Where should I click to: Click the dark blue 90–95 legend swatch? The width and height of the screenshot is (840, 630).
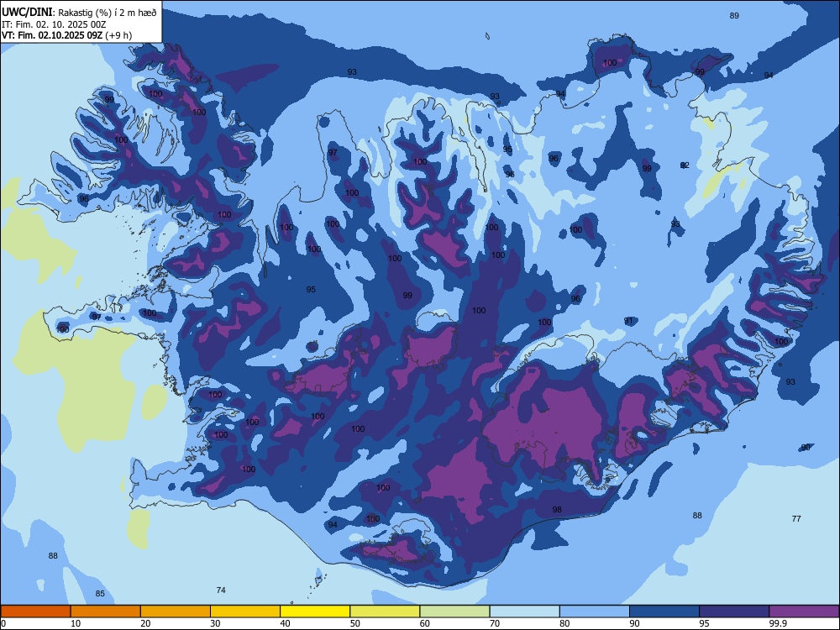664,612
